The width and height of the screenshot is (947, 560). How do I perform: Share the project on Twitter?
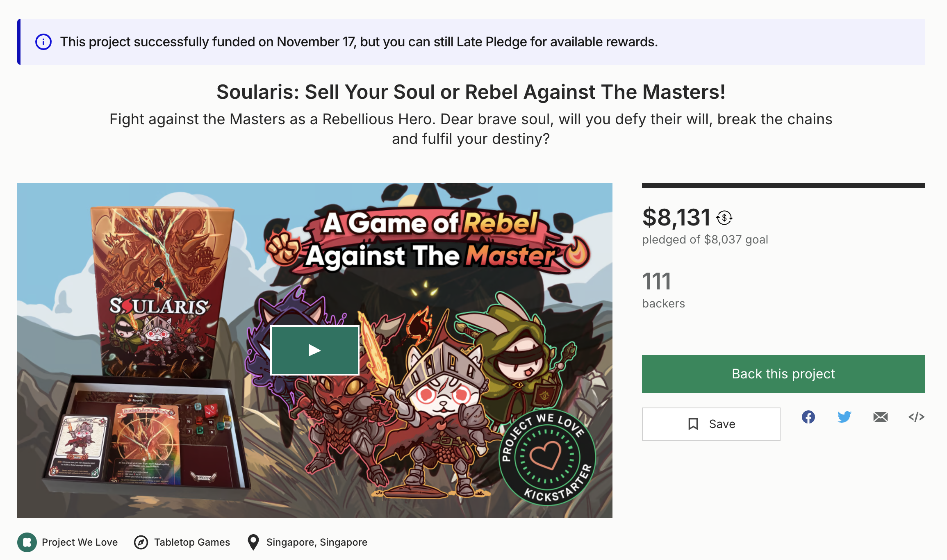844,417
